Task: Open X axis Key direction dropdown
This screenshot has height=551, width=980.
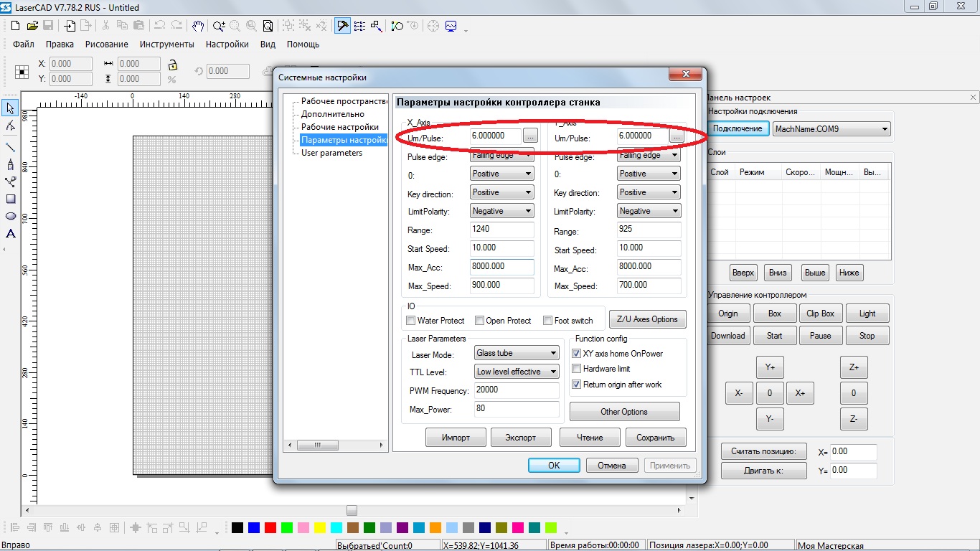Action: [x=502, y=192]
